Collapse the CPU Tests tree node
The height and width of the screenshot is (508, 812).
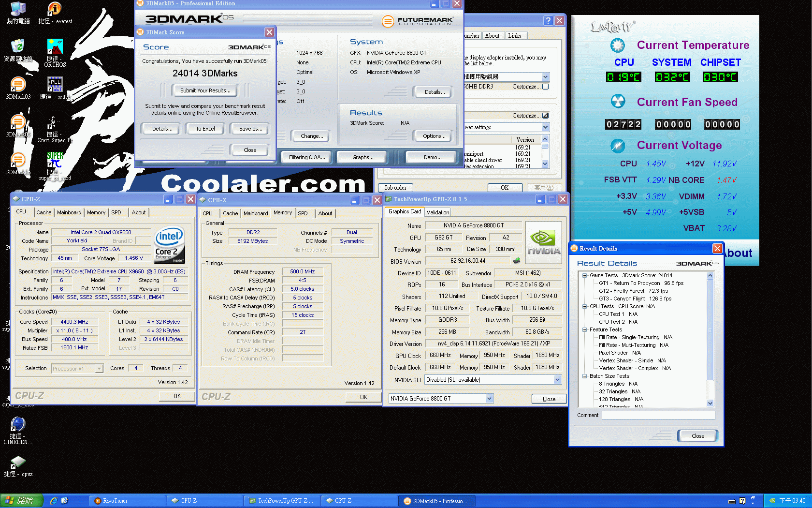point(584,306)
